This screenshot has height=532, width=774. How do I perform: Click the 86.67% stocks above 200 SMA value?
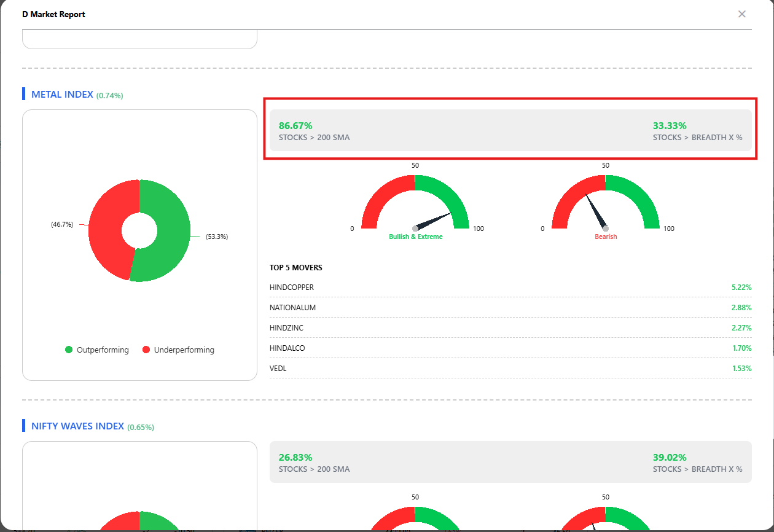(x=295, y=126)
